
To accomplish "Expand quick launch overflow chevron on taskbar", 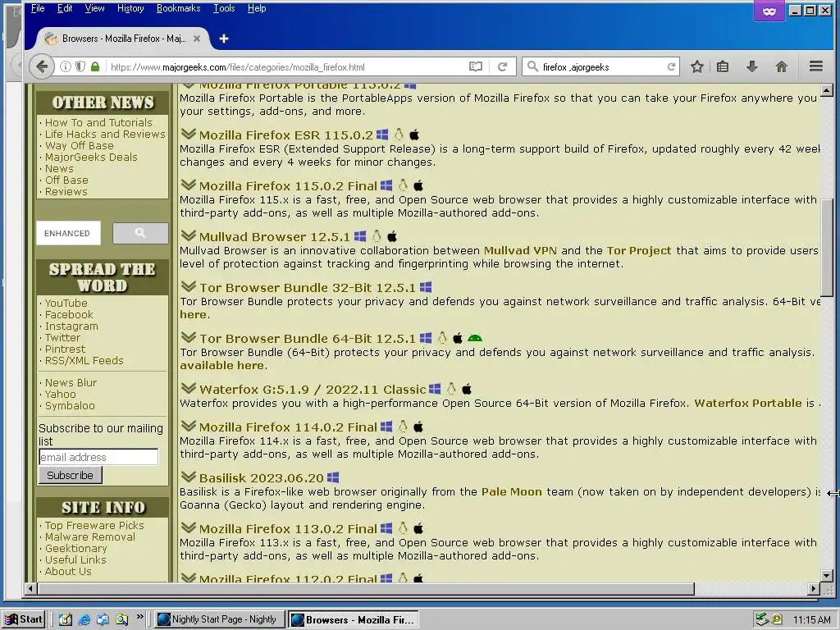I will click(139, 617).
